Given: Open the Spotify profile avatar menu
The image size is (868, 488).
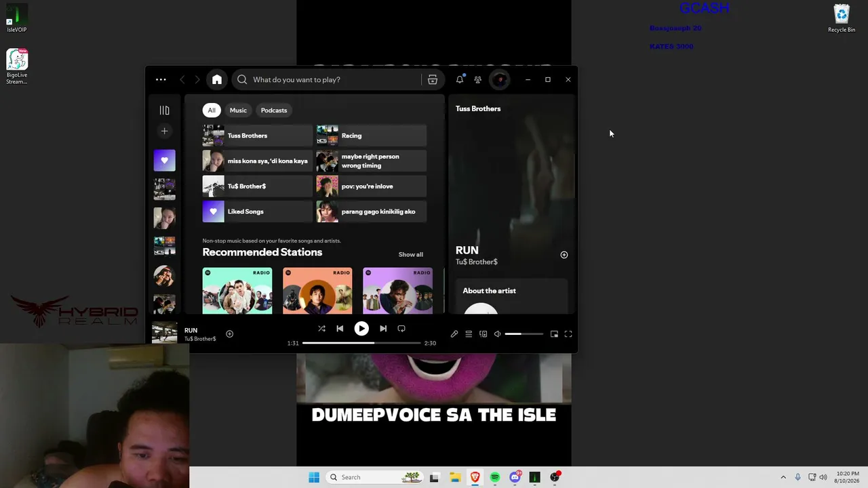Looking at the screenshot, I should click(x=500, y=79).
